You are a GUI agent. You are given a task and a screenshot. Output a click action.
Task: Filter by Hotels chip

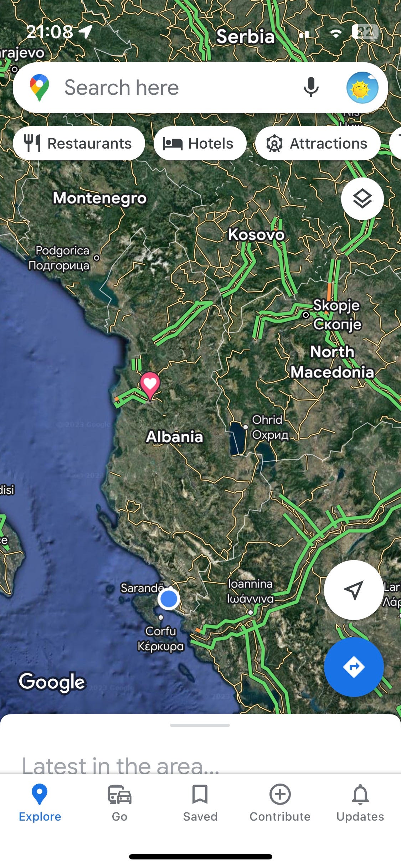200,143
